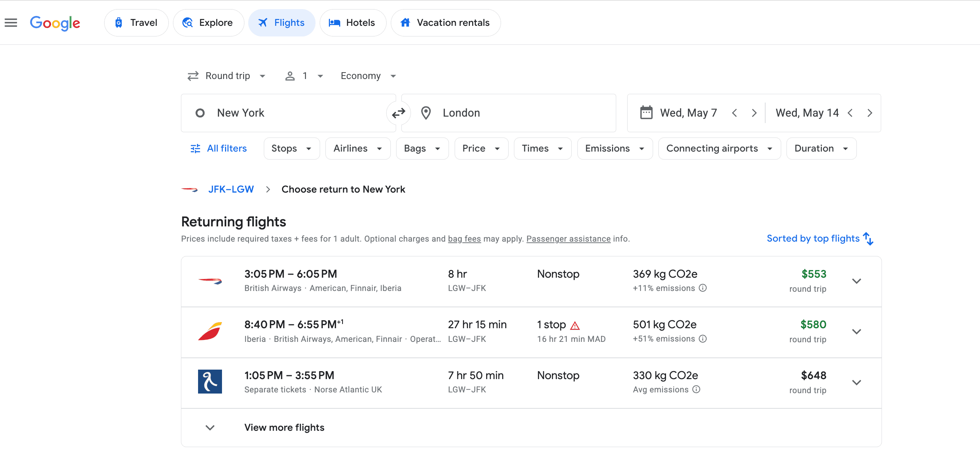The width and height of the screenshot is (980, 449).
Task: Open info icon beside Avg emissions
Action: (696, 389)
